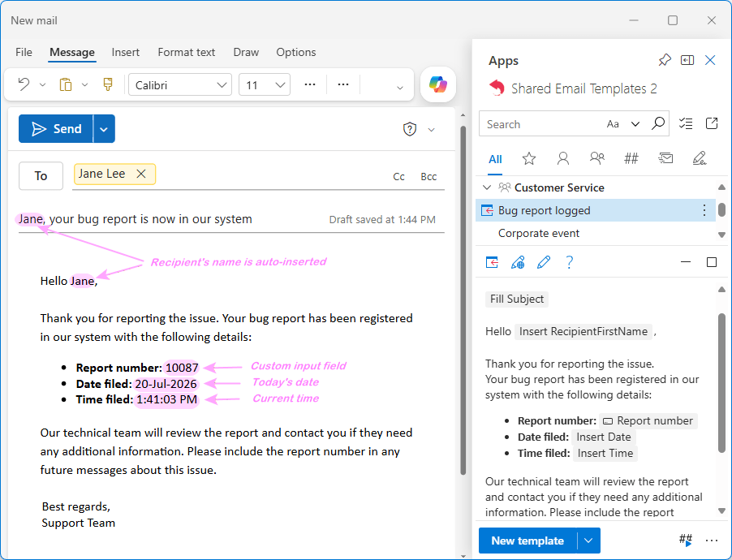
Task: Click the Paste template icon in preview toolbar
Action: point(492,262)
